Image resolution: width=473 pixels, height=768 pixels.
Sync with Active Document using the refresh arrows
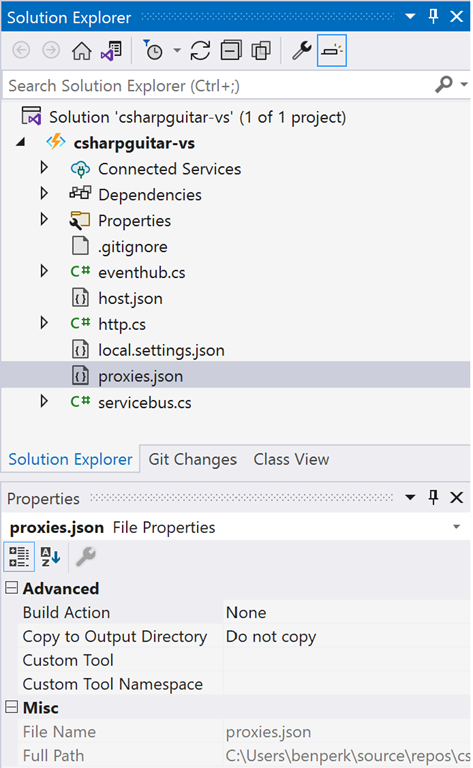pos(200,50)
